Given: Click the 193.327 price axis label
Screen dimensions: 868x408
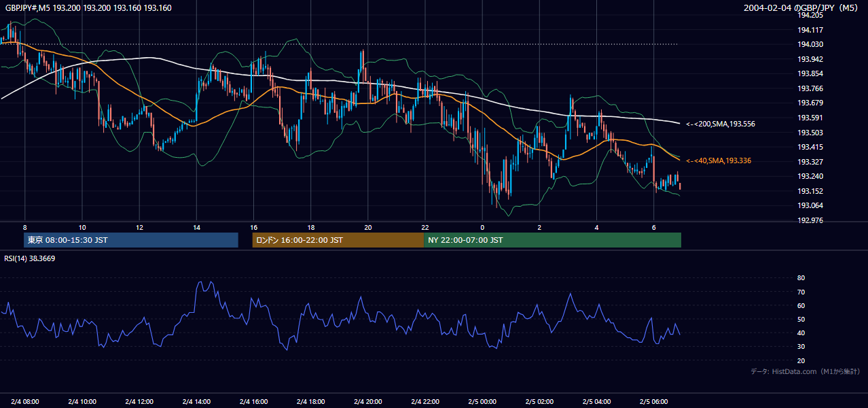Looking at the screenshot, I should [810, 162].
